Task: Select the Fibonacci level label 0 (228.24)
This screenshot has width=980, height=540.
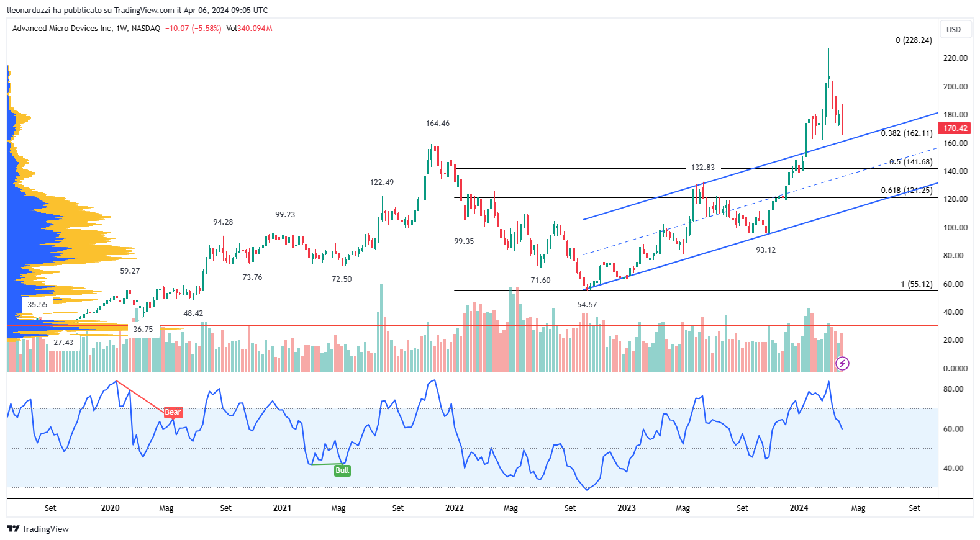Action: (x=914, y=40)
